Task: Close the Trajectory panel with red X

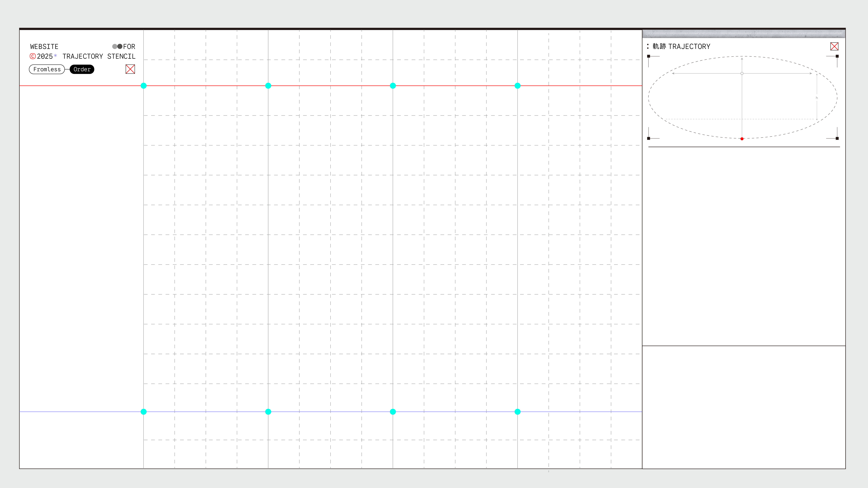Action: (x=834, y=47)
